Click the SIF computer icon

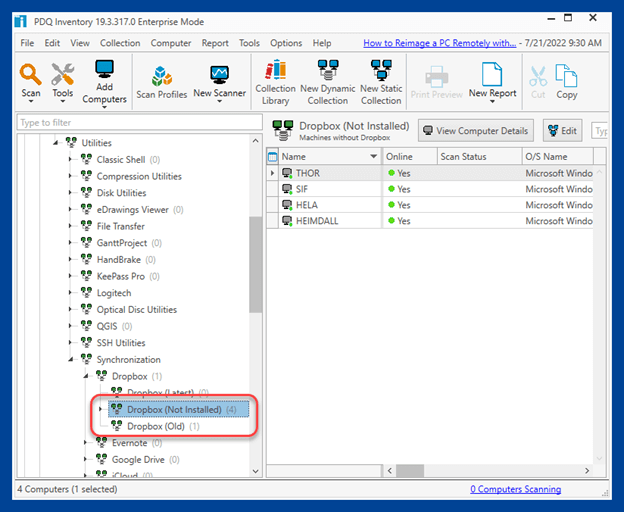click(287, 189)
